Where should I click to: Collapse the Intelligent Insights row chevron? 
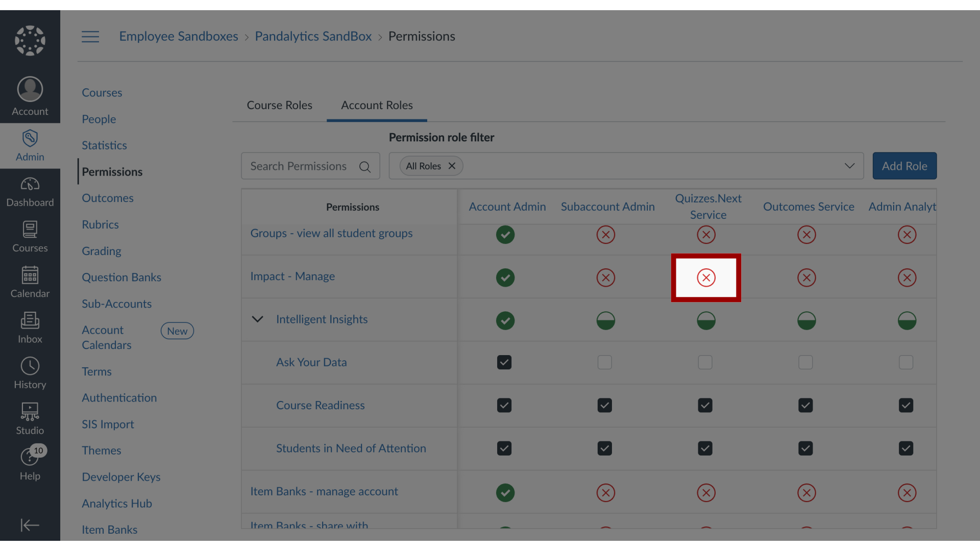pyautogui.click(x=258, y=319)
